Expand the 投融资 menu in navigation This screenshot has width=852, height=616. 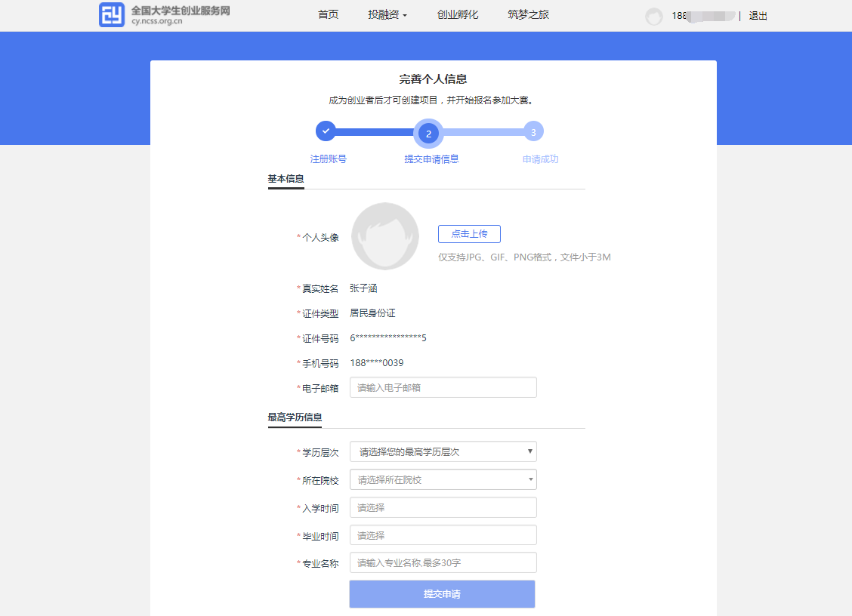pos(387,15)
